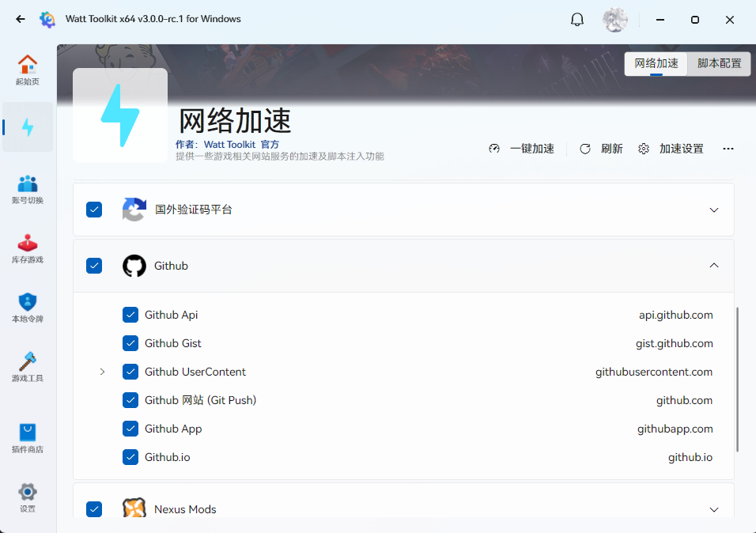
Task: Click the Github octocat logo
Action: point(134,266)
